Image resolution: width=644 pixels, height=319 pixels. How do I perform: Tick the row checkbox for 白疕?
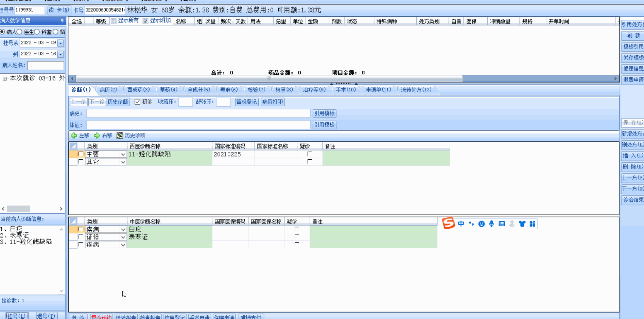pos(81,229)
